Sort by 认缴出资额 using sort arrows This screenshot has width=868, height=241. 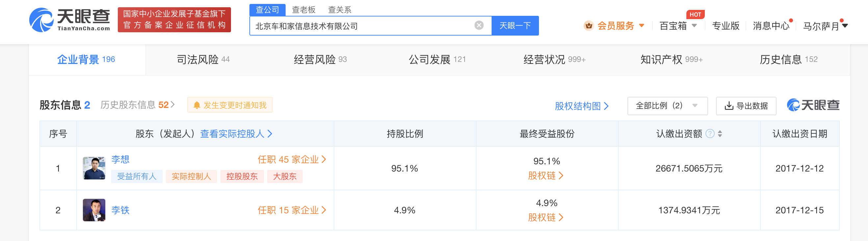click(720, 134)
